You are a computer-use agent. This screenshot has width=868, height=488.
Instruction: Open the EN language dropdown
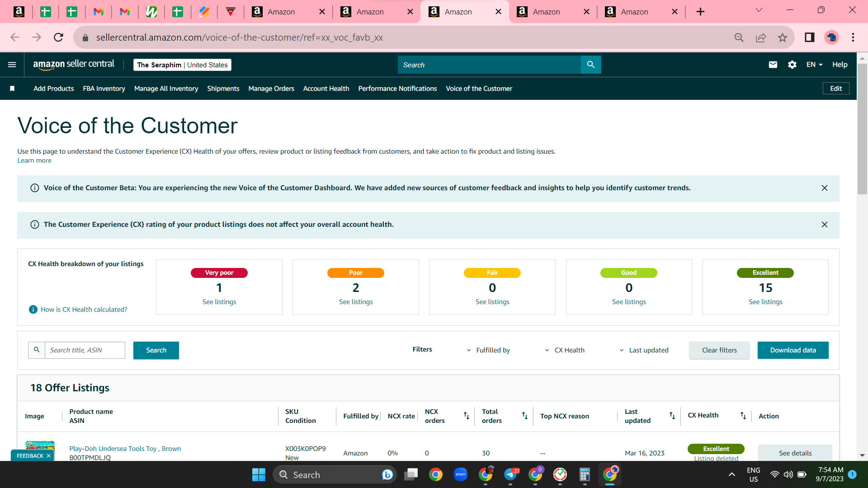[x=814, y=65]
